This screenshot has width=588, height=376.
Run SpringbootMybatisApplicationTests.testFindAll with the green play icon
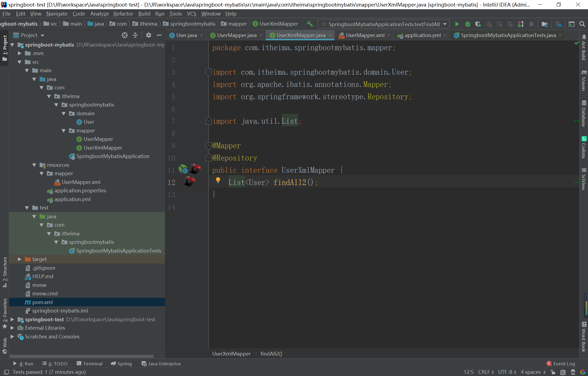(x=457, y=24)
